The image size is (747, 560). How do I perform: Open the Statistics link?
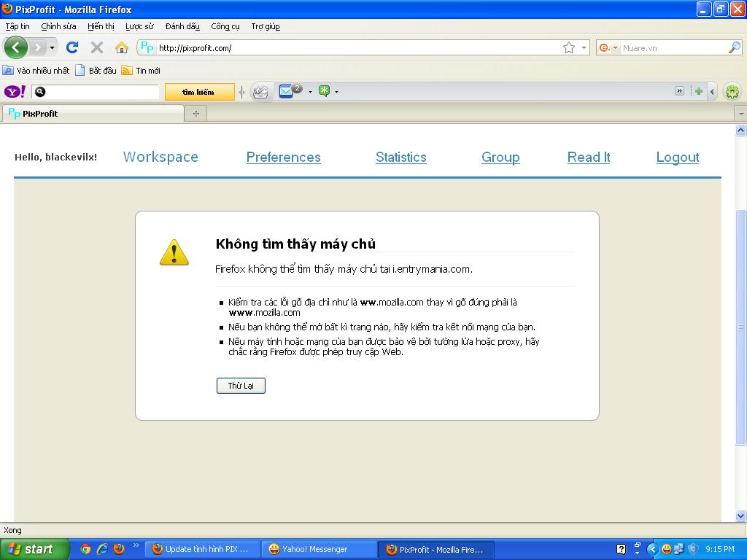click(400, 157)
